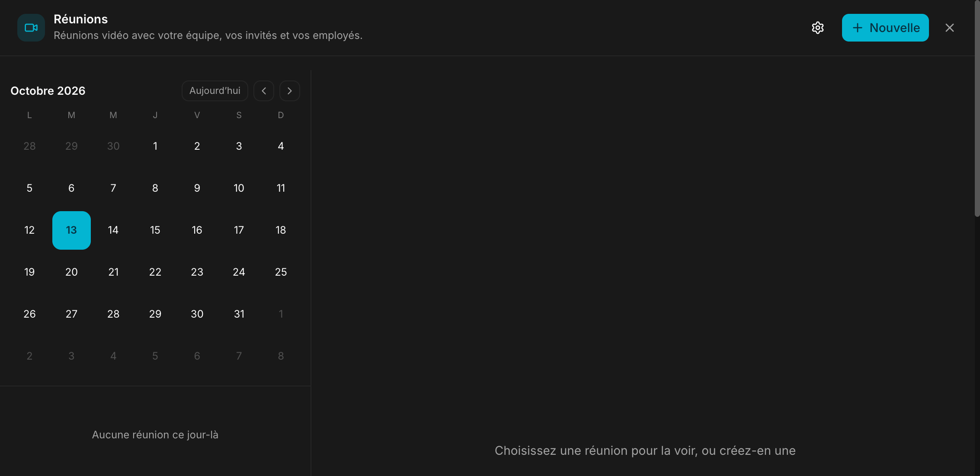The height and width of the screenshot is (476, 980).
Task: Select October 1 in calendar
Action: pos(155,146)
